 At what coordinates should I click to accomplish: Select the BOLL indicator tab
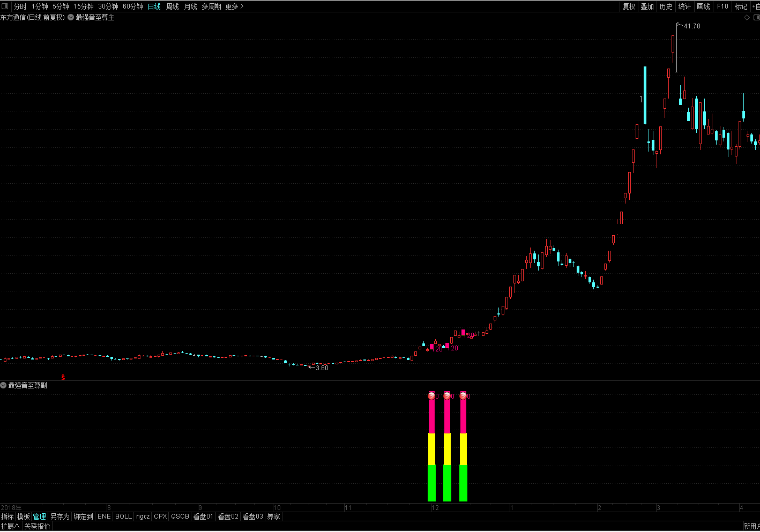click(x=123, y=516)
